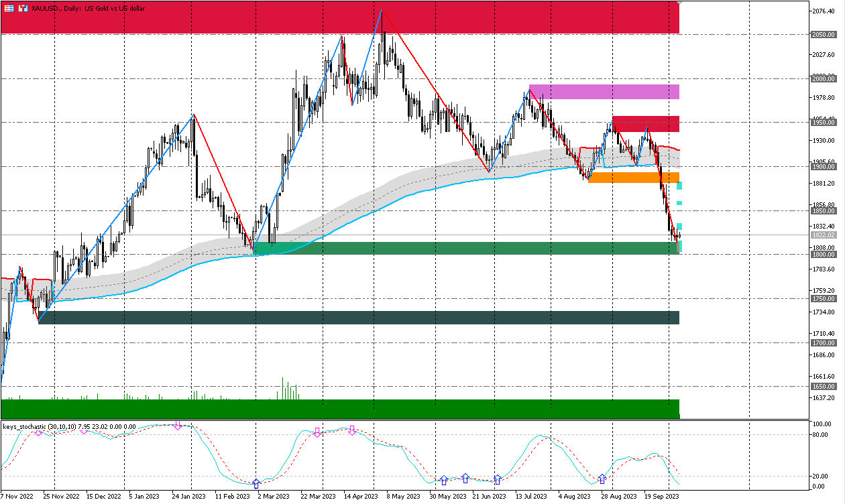Click the 1800.00 price level label
The image size is (845, 504).
(822, 255)
